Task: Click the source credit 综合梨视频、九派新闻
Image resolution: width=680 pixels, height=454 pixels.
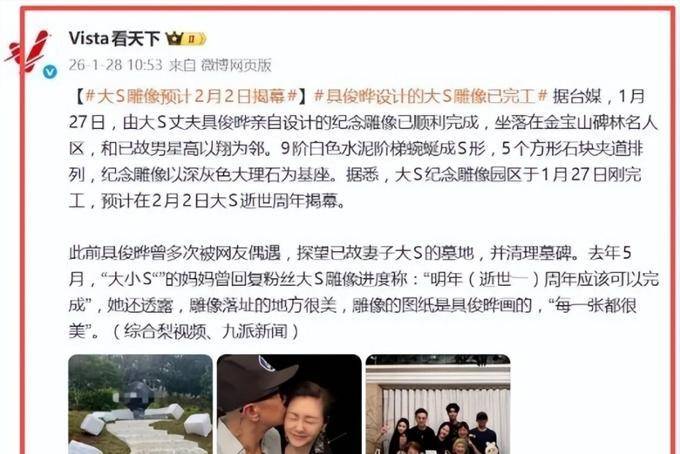Action: tap(206, 332)
